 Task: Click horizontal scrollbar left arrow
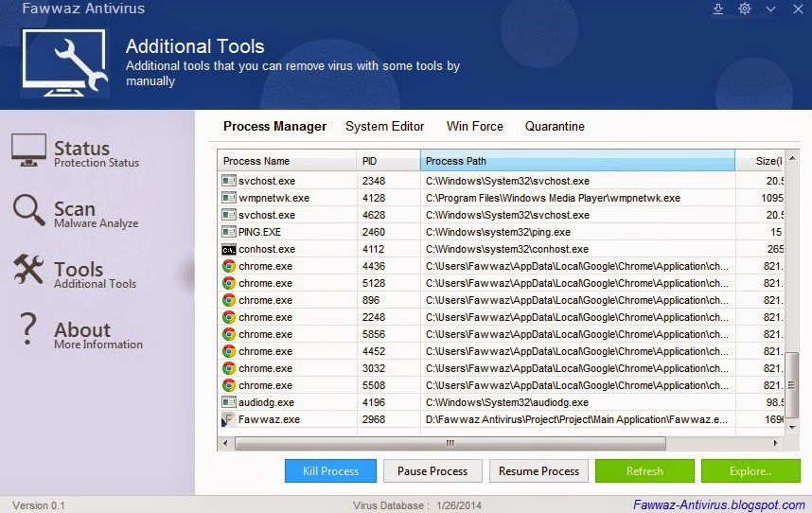pyautogui.click(x=225, y=443)
